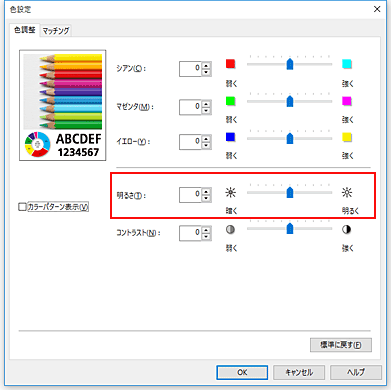
Task: Click the green swatch on the Magenta row
Action: pyautogui.click(x=230, y=101)
